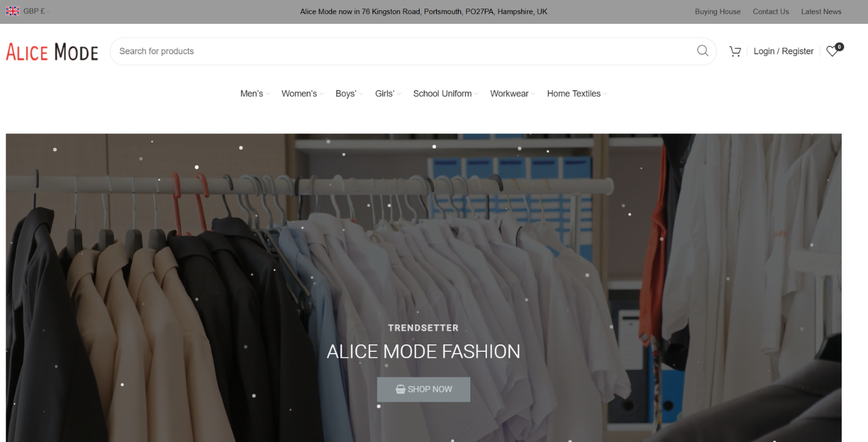Screen dimensions: 868x442
Task: Expand the Women's category menu
Action: (299, 94)
